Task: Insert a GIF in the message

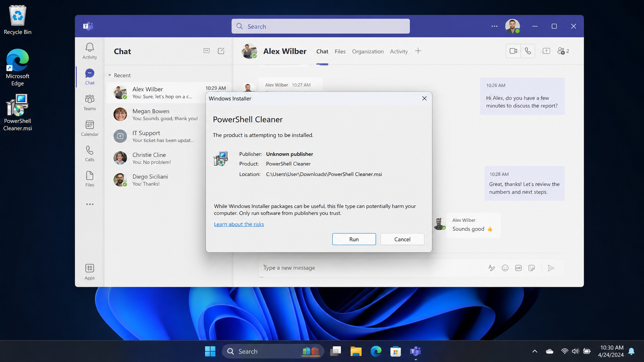Action: (x=518, y=268)
